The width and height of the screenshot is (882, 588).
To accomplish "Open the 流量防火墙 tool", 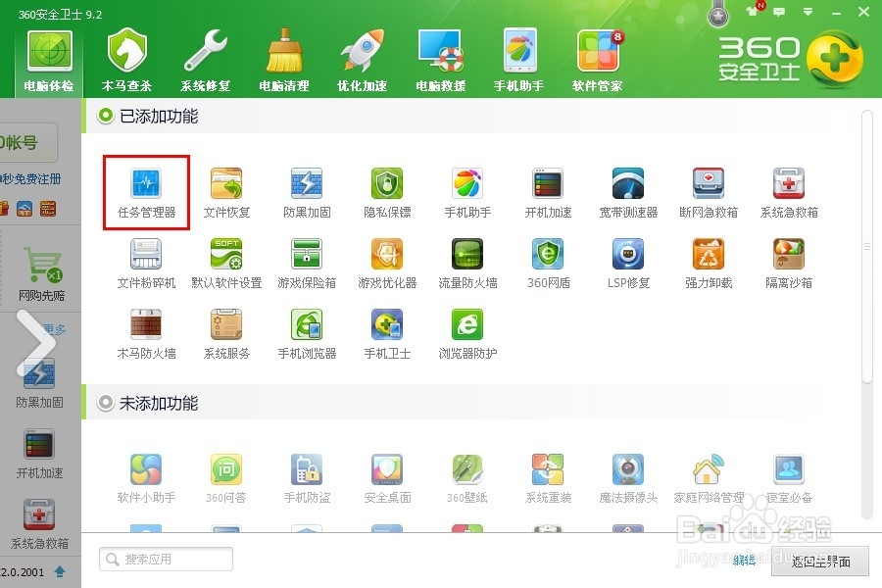I will click(467, 264).
